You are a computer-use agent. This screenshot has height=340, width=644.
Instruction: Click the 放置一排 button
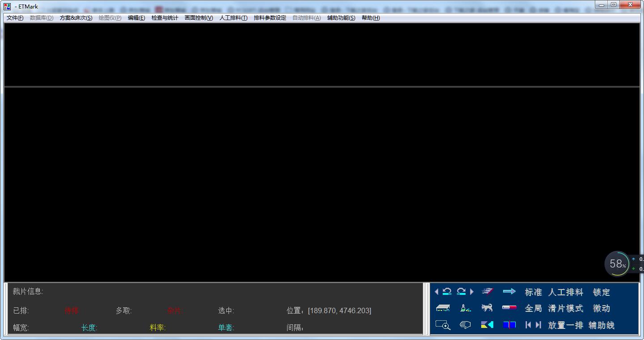[566, 325]
